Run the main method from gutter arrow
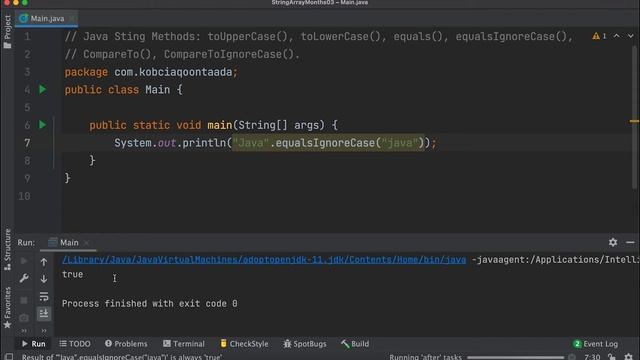The width and height of the screenshot is (640, 360). click(x=42, y=124)
